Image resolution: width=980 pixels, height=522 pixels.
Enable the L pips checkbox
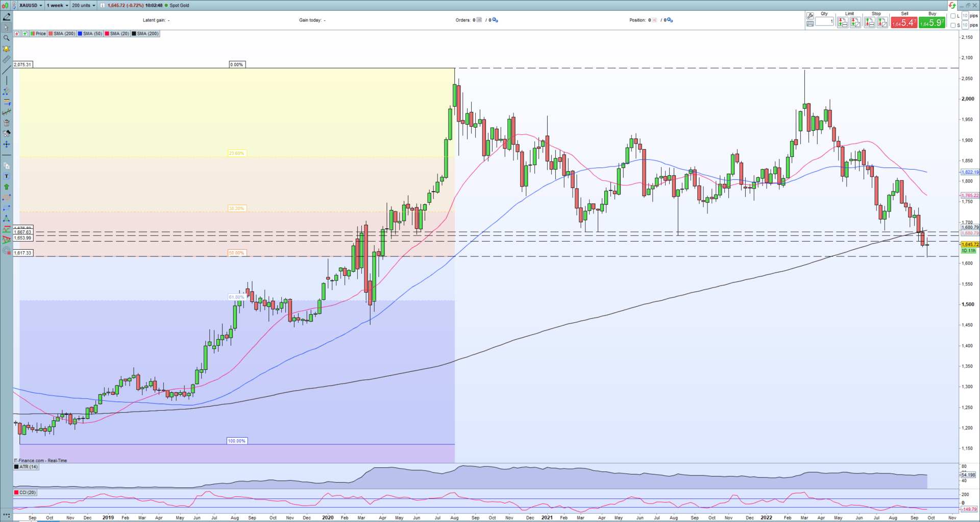click(953, 16)
